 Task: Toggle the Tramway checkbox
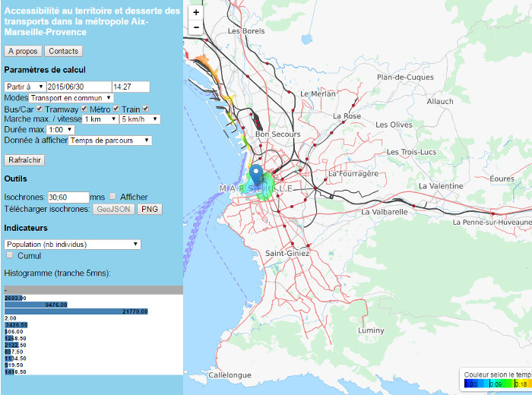(x=84, y=109)
